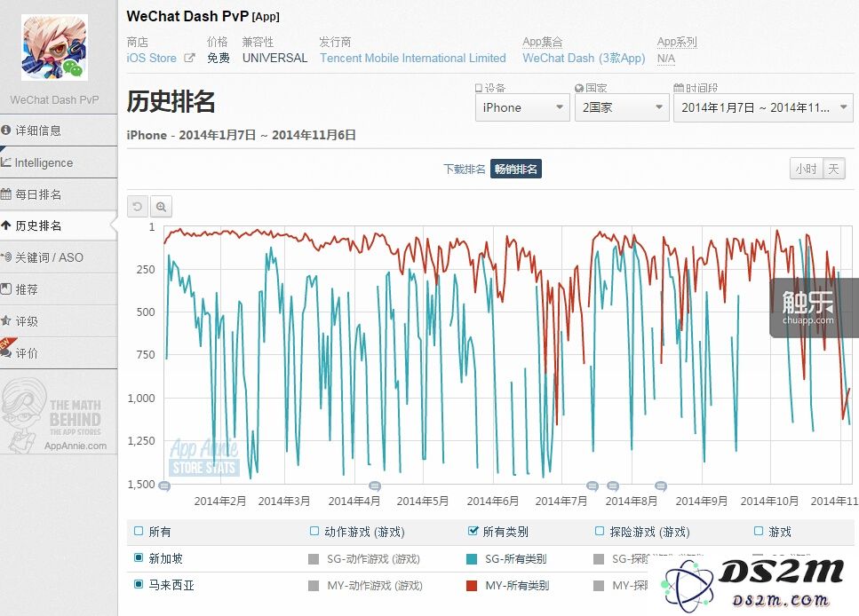The height and width of the screenshot is (616, 859).
Task: Click the speech bubble icon beside 评价
Action: (x=5, y=352)
